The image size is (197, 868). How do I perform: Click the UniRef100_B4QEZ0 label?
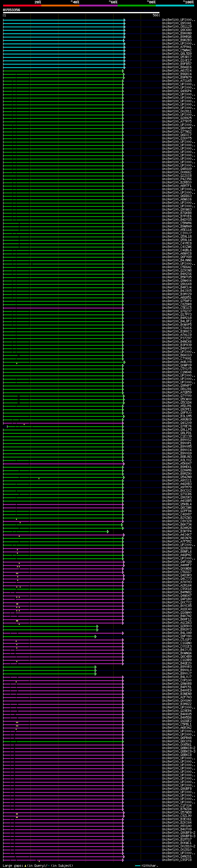pos(177,664)
